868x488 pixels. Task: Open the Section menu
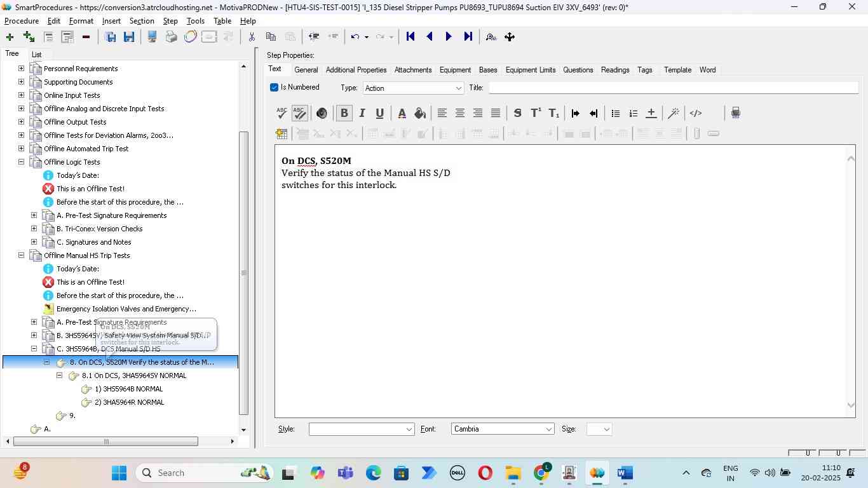pos(142,21)
